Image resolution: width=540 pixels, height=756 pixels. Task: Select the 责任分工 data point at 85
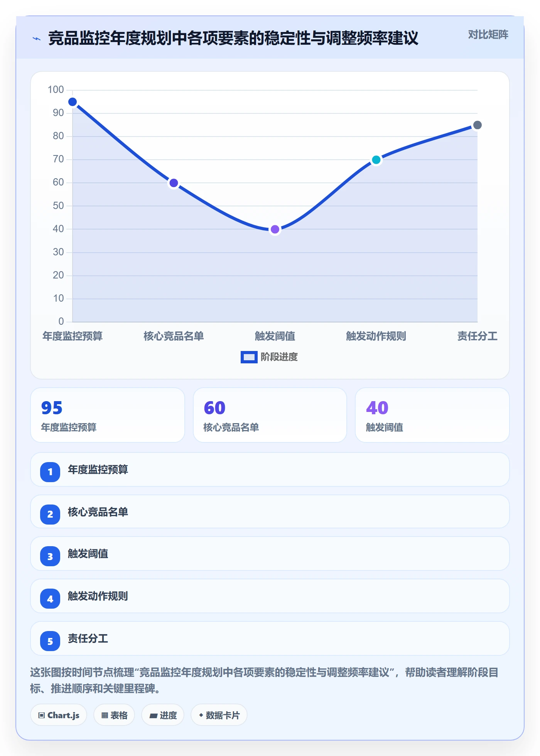(478, 125)
